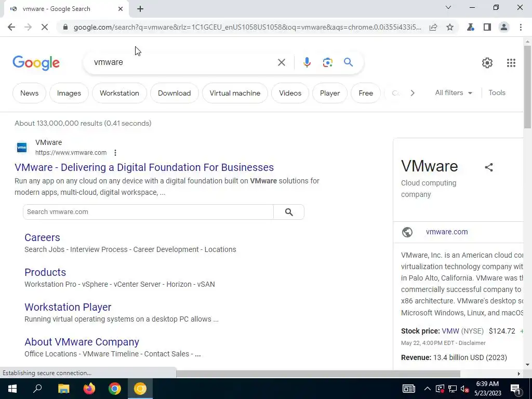Screen dimensions: 532x399
Task: Share the VMware knowledge panel
Action: coord(488,167)
